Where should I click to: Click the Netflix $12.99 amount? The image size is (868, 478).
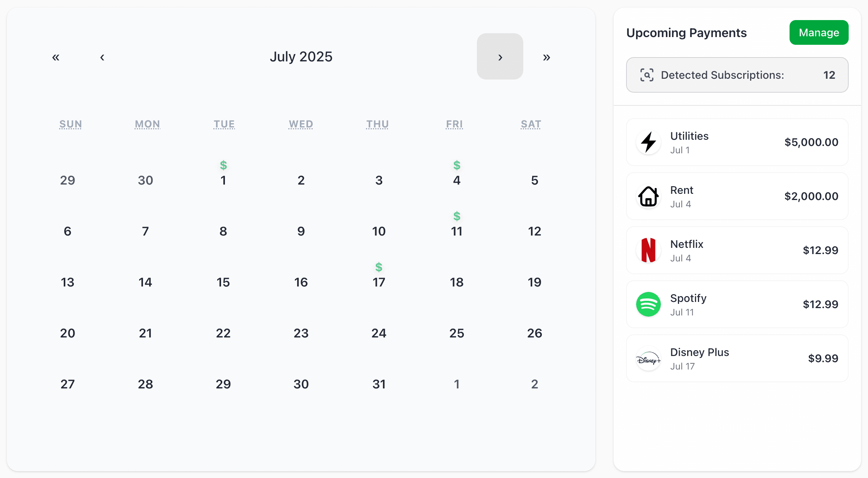[x=820, y=250]
